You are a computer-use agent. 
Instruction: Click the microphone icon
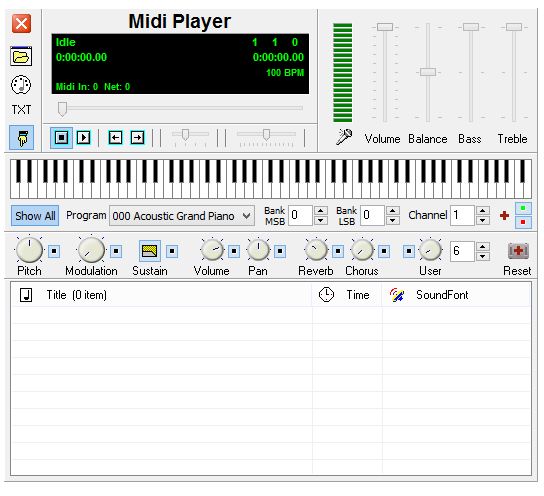click(344, 137)
